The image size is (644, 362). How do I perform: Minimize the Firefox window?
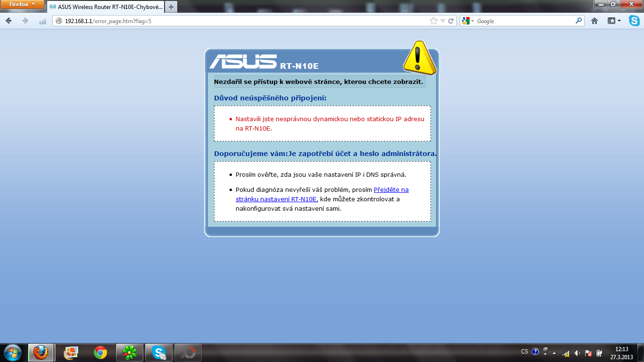pyautogui.click(x=601, y=4)
